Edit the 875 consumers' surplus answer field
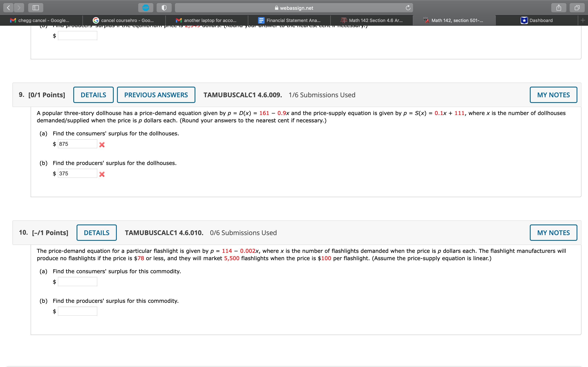The width and height of the screenshot is (588, 367). coord(77,144)
